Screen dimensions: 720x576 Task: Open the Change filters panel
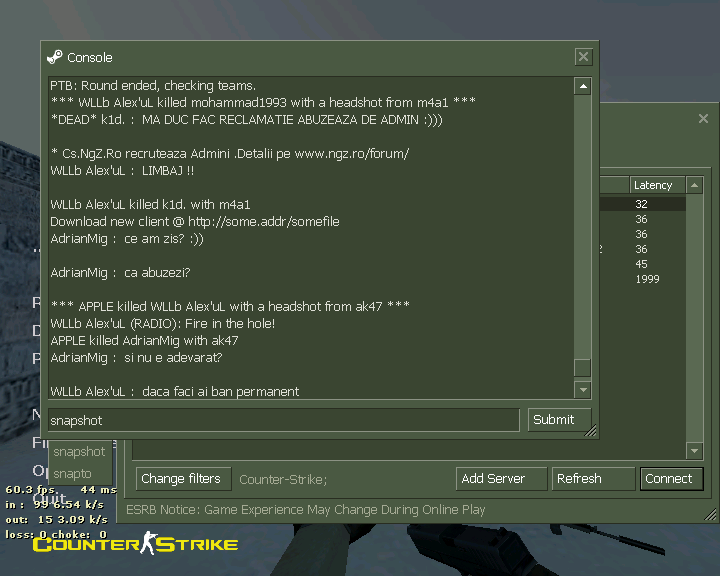[x=181, y=479]
